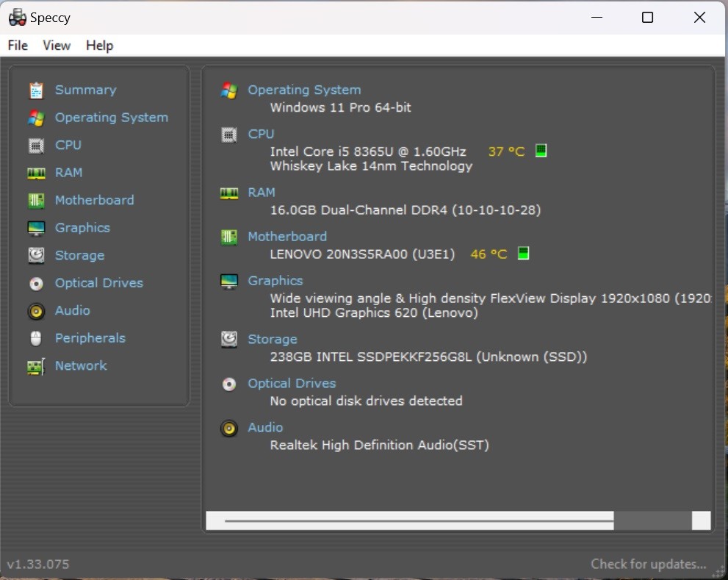Viewport: 728px width, 580px height.
Task: Open the Audio section from sidebar
Action: [x=73, y=310]
